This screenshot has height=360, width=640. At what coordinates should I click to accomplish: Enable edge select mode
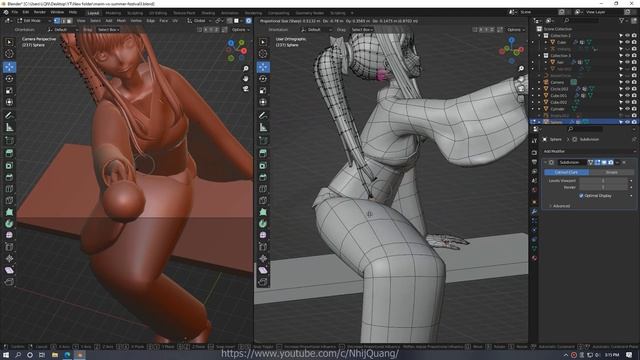pyautogui.click(x=63, y=20)
